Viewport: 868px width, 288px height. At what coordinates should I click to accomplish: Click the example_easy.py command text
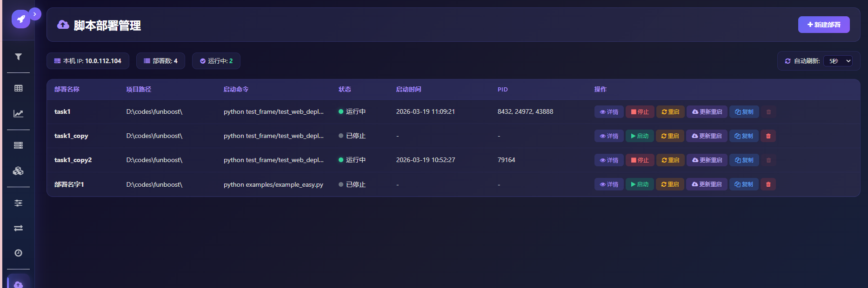coord(274,184)
